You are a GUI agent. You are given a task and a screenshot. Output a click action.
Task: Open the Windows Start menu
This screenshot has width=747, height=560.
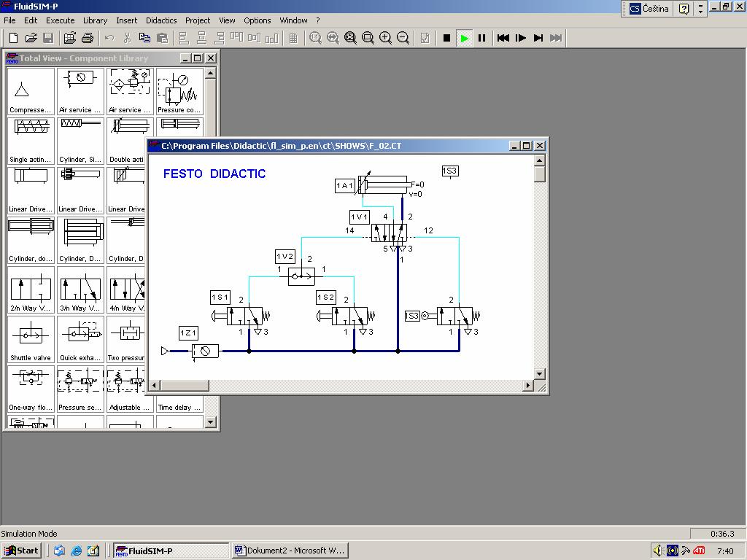(x=21, y=551)
